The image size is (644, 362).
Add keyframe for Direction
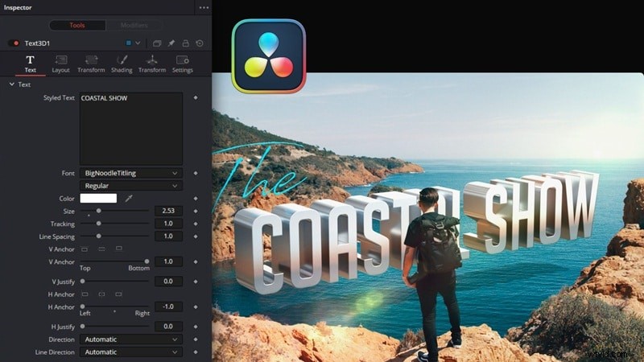point(196,339)
